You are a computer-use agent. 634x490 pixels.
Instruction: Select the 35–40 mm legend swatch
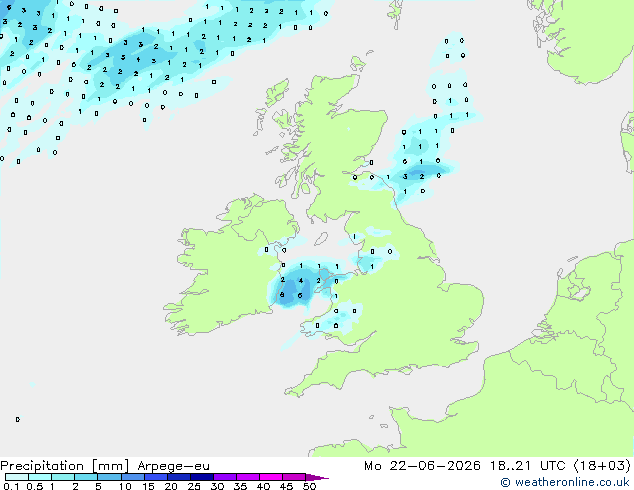[x=248, y=477]
